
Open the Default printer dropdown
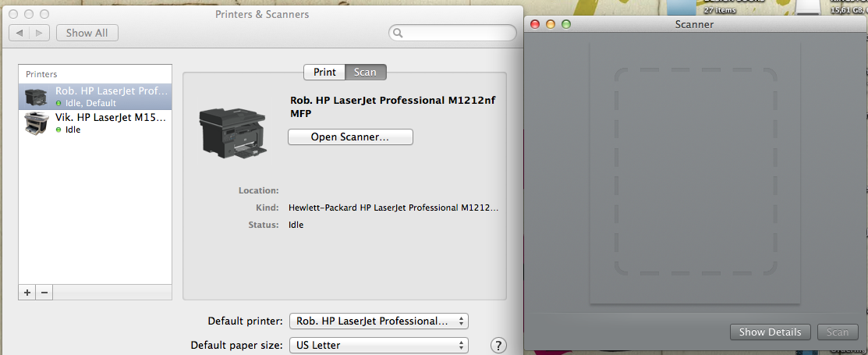pos(379,321)
